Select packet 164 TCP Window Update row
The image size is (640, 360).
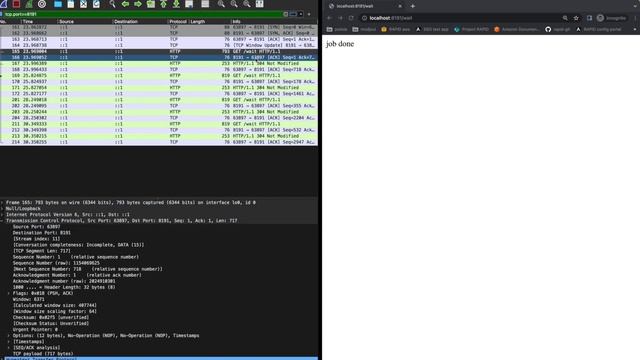[159, 45]
